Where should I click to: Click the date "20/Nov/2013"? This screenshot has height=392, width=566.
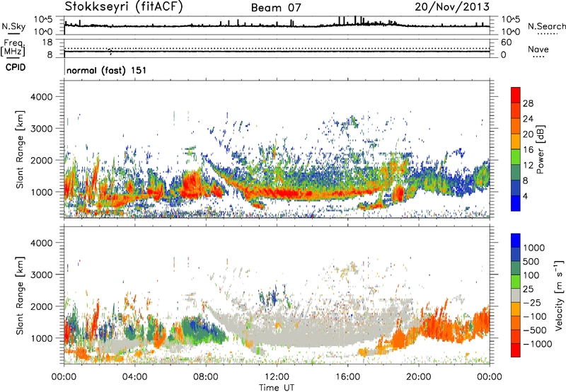(x=452, y=6)
